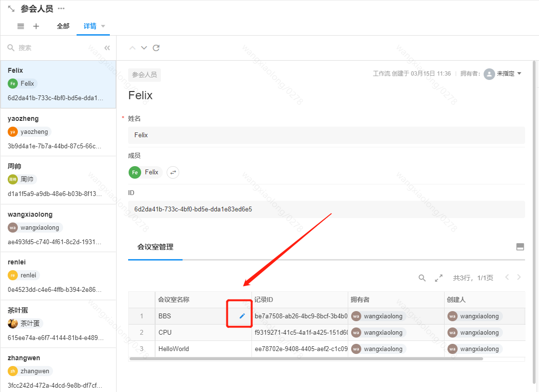Click the HelloWorld cell
This screenshot has width=539, height=392.
[x=203, y=349]
